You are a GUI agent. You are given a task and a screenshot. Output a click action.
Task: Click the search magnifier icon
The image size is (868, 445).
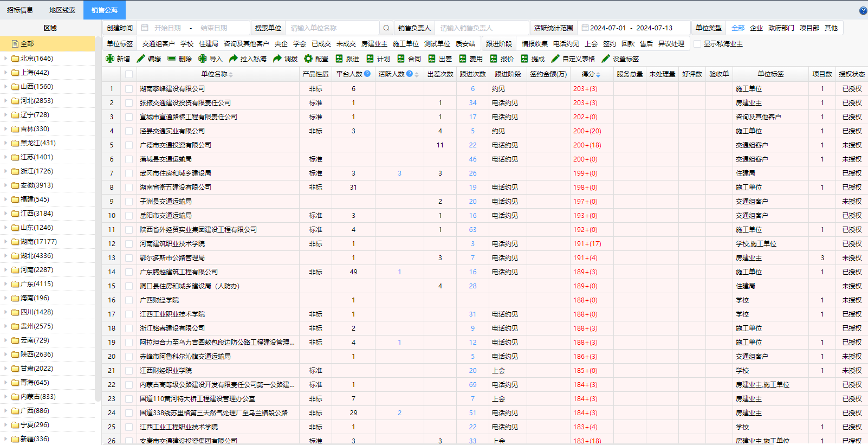coord(386,28)
